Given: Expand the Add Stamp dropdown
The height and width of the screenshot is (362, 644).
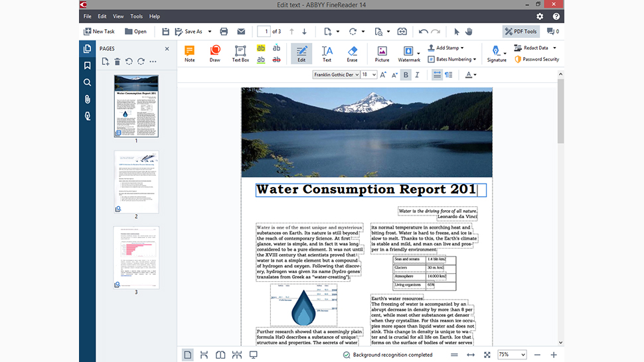Looking at the screenshot, I should pos(462,48).
